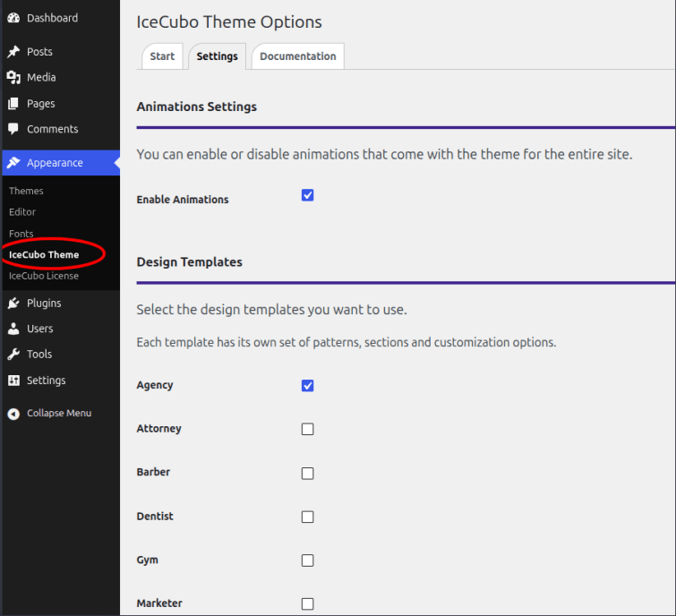The height and width of the screenshot is (616, 676).
Task: Click the Attorney label text
Action: click(159, 429)
